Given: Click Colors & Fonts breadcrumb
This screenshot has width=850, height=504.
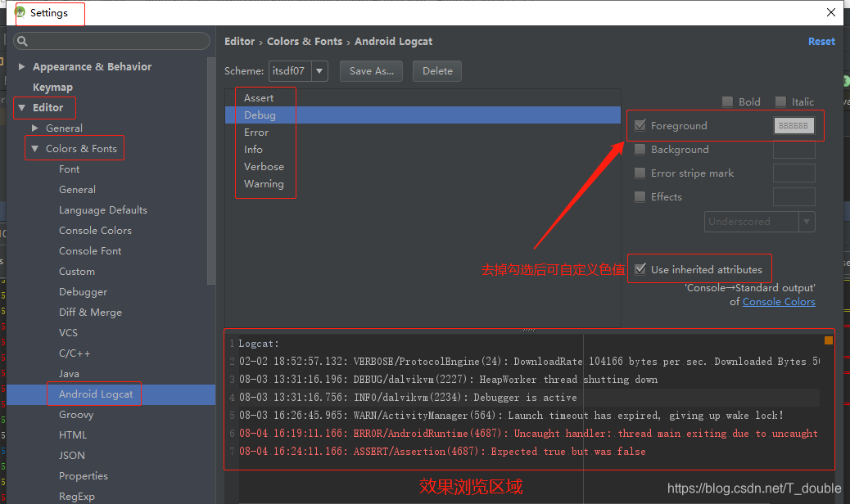Looking at the screenshot, I should (305, 41).
